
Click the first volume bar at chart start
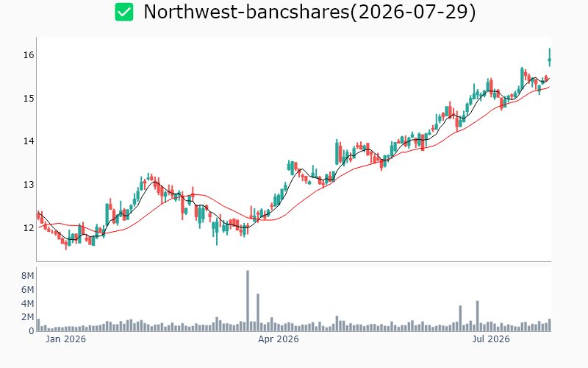click(38, 325)
